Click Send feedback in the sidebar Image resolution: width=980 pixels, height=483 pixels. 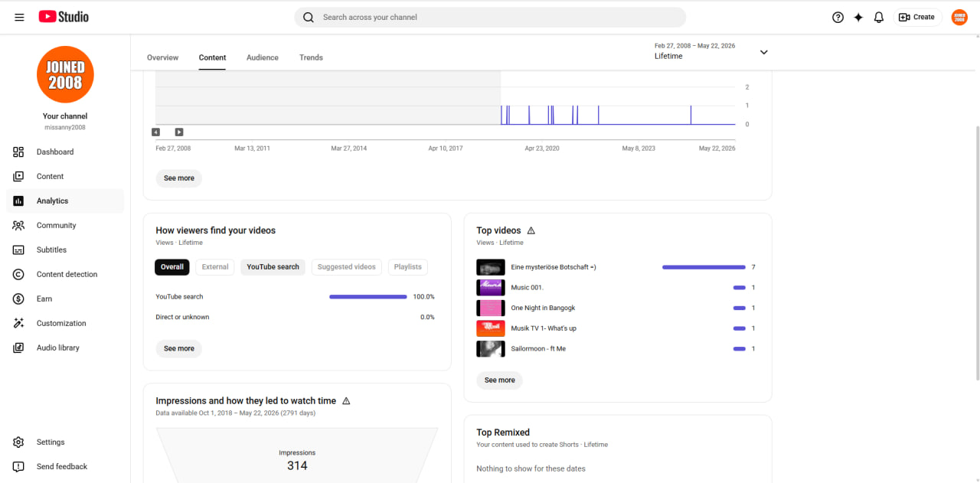tap(65, 466)
